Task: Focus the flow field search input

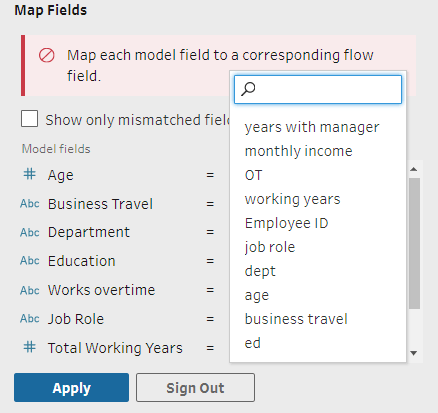Action: click(318, 89)
